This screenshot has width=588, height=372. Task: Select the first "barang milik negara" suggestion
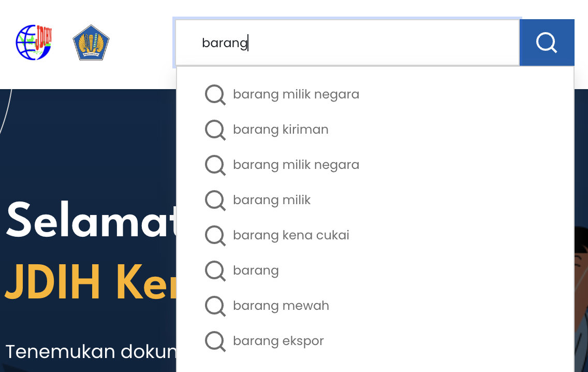click(296, 94)
